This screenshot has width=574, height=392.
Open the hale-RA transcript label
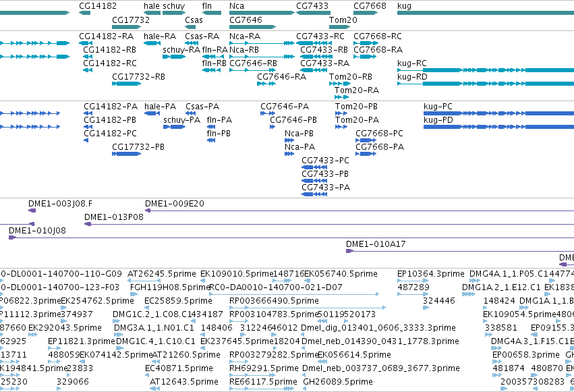pos(160,36)
